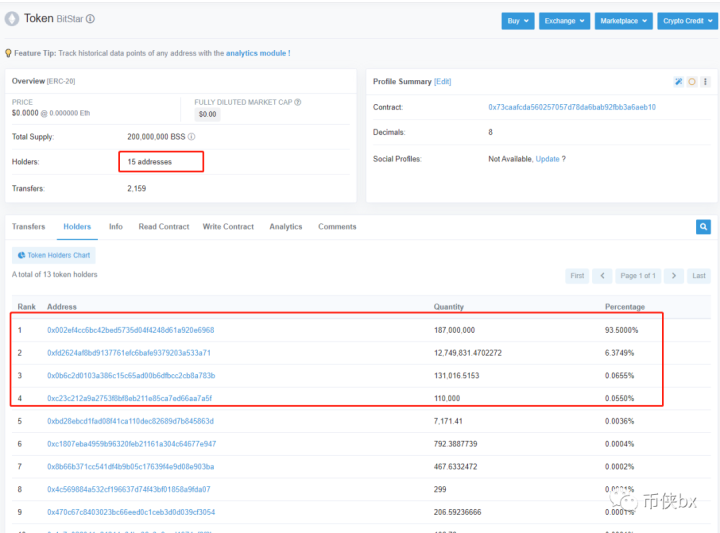Click the magic wand icon in Profile Summary
The image size is (720, 533).
click(x=678, y=81)
